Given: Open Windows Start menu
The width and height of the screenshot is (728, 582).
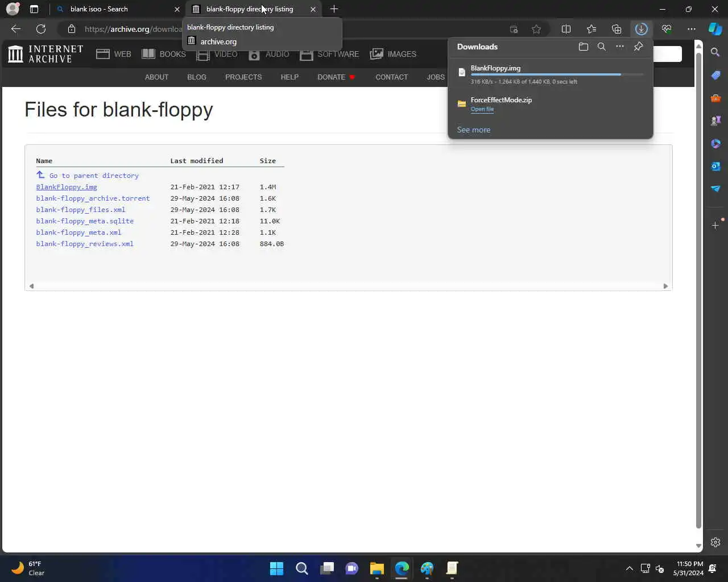Looking at the screenshot, I should click(276, 568).
